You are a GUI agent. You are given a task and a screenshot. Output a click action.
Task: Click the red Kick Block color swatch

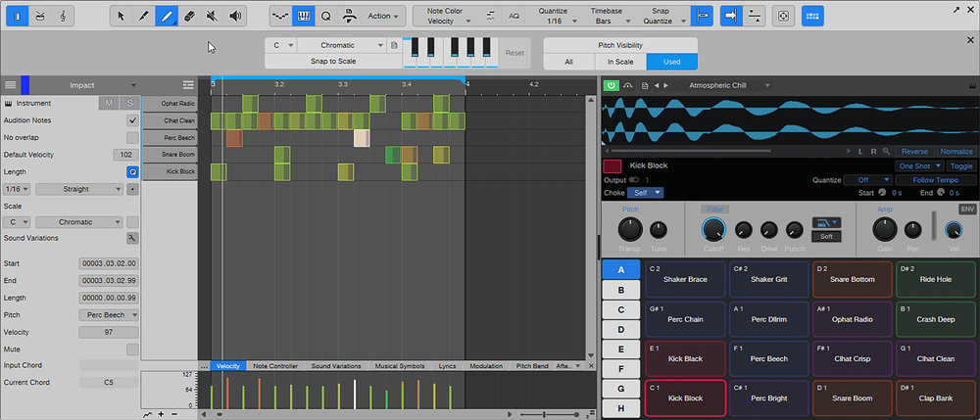pyautogui.click(x=612, y=166)
